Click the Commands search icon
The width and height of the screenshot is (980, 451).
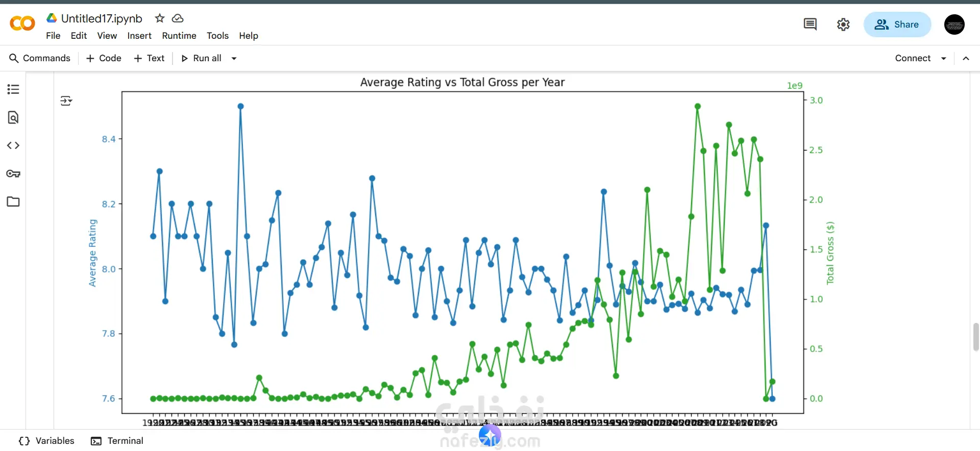coord(14,58)
